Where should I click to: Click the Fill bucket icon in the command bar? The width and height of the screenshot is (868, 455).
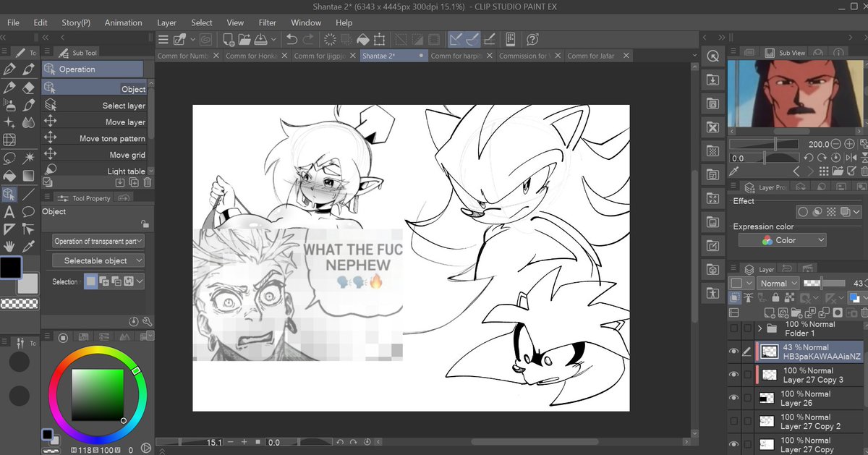click(363, 39)
